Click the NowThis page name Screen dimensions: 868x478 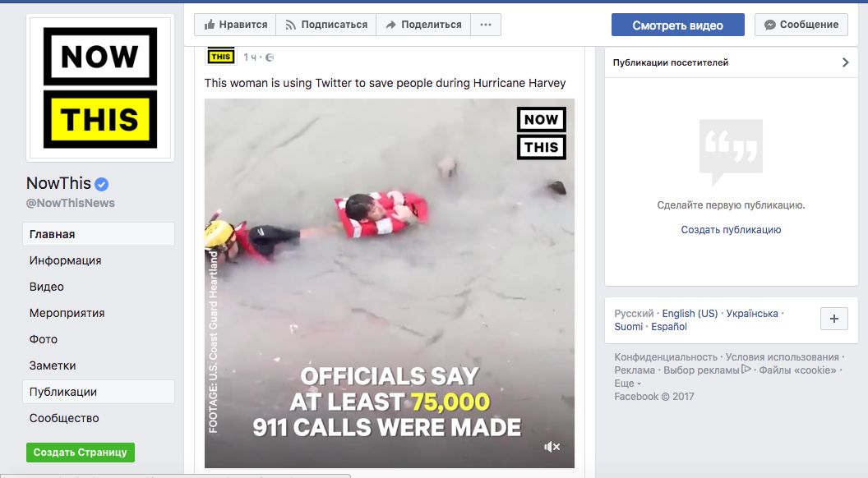click(x=58, y=183)
